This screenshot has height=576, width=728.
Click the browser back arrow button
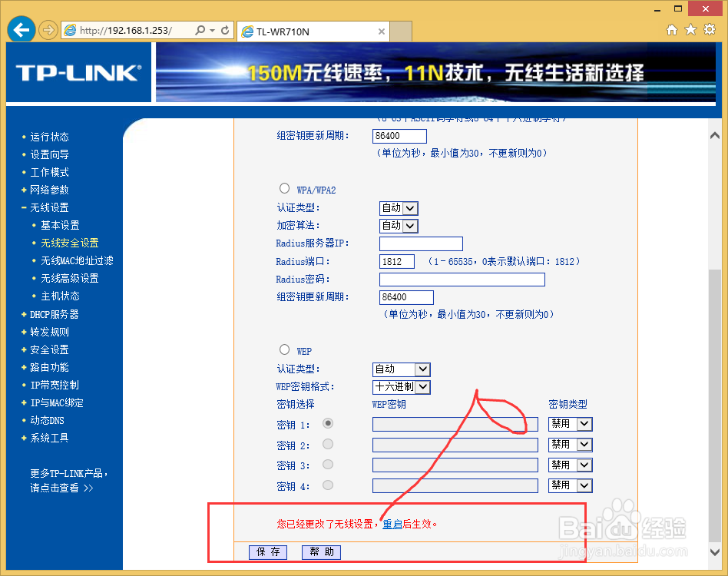tap(22, 30)
